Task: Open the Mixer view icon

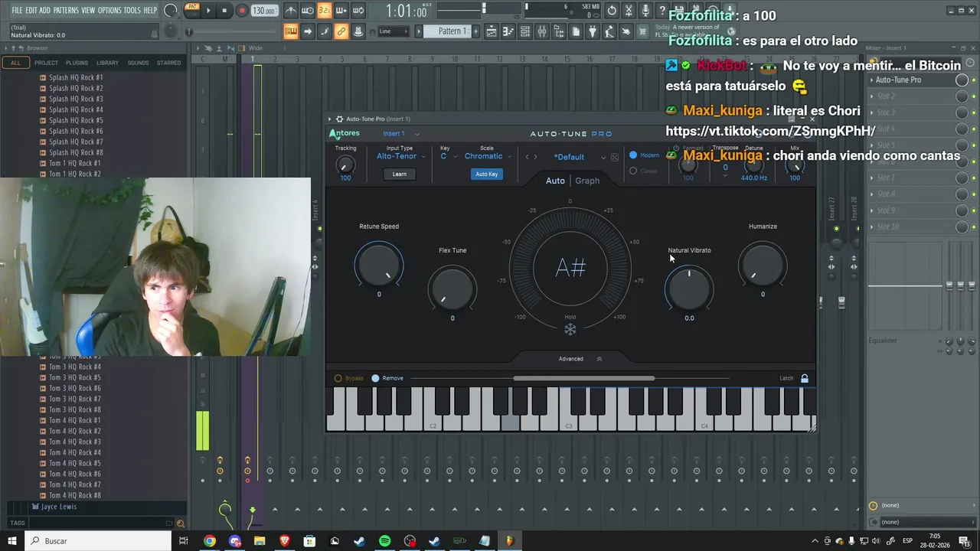Action: point(542,31)
